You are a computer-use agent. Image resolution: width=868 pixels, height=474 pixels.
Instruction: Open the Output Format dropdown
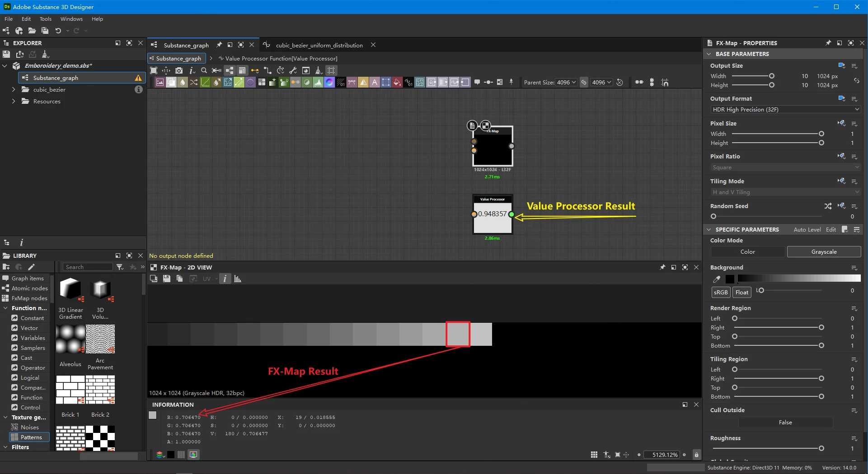click(785, 110)
